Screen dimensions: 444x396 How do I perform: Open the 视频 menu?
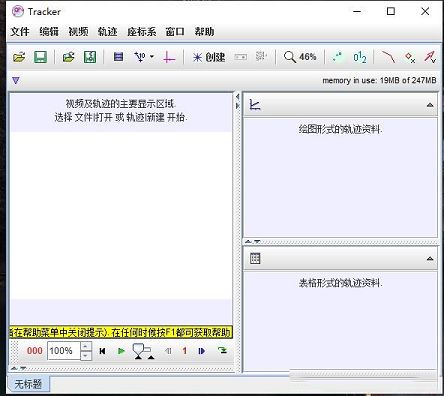(x=78, y=32)
